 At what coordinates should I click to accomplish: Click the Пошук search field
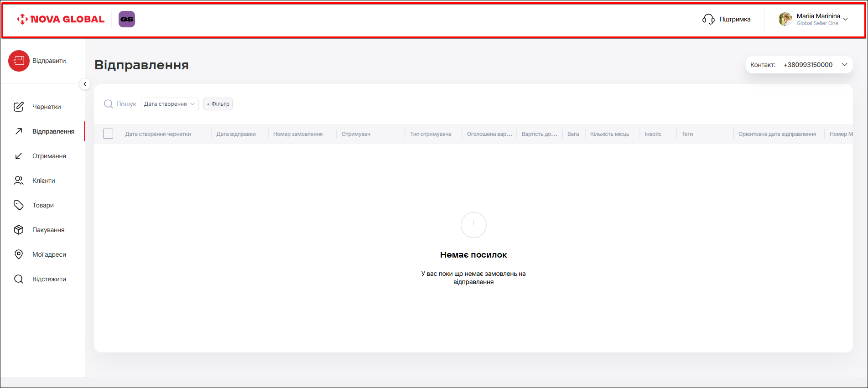click(x=126, y=104)
